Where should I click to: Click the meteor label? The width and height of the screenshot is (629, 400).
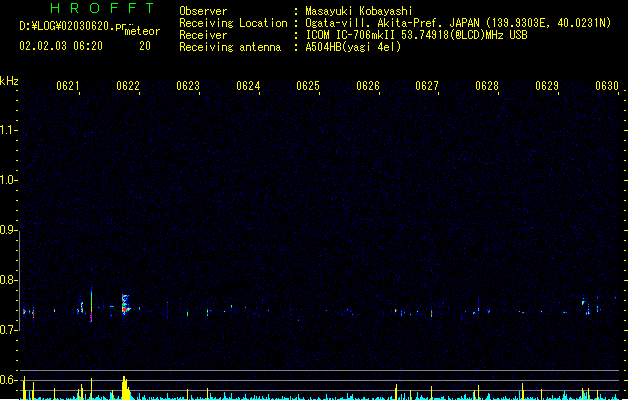142,31
